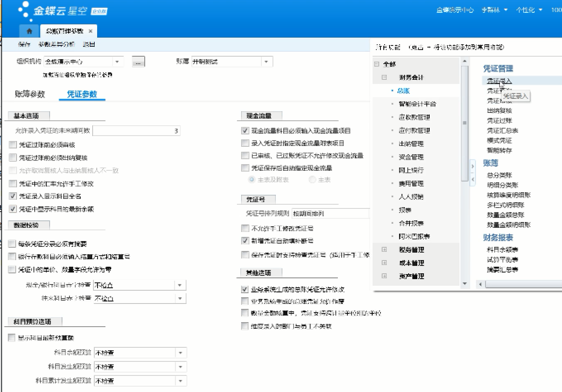The height and width of the screenshot is (392, 562).
Task: Collapse the 全部 root tree node
Action: pos(377,64)
